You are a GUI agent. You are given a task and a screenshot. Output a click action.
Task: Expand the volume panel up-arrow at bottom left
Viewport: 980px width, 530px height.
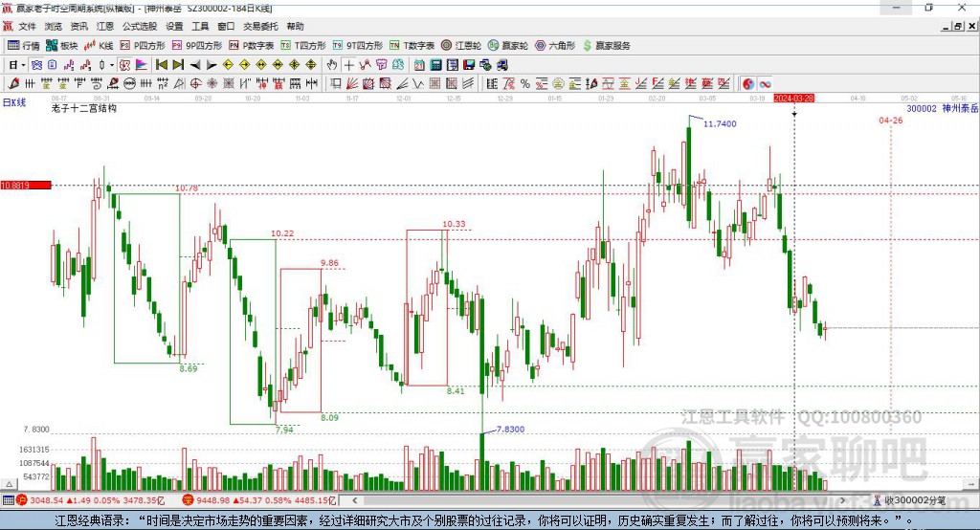[9, 484]
